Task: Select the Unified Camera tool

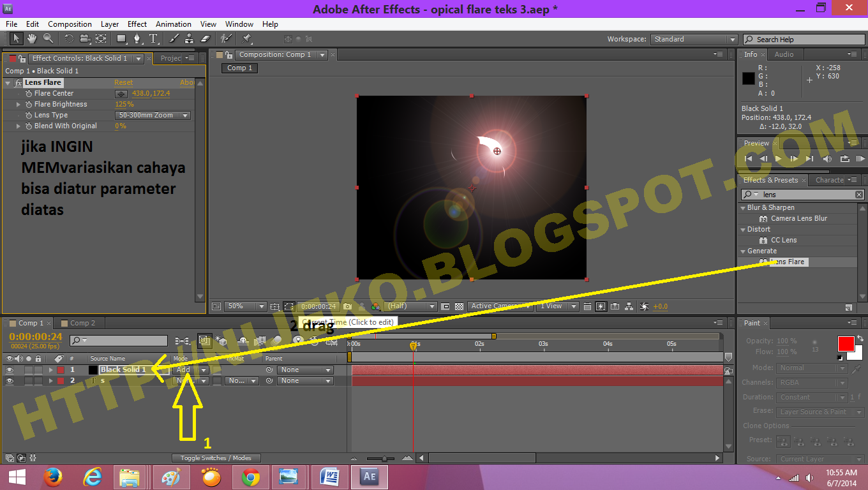Action: click(85, 39)
